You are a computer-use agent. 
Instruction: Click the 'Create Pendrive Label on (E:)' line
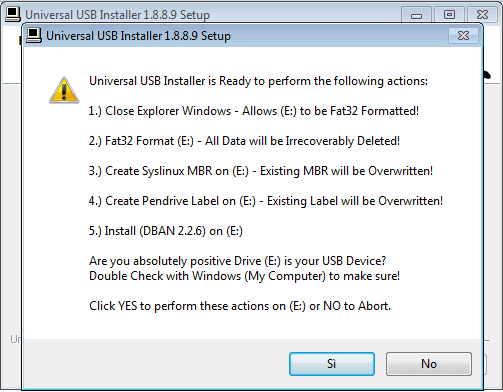[x=266, y=201]
